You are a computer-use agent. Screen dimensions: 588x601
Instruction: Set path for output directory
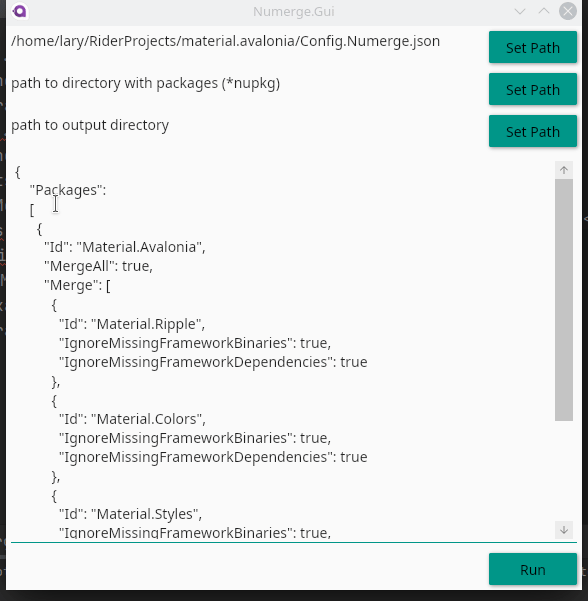pos(532,131)
